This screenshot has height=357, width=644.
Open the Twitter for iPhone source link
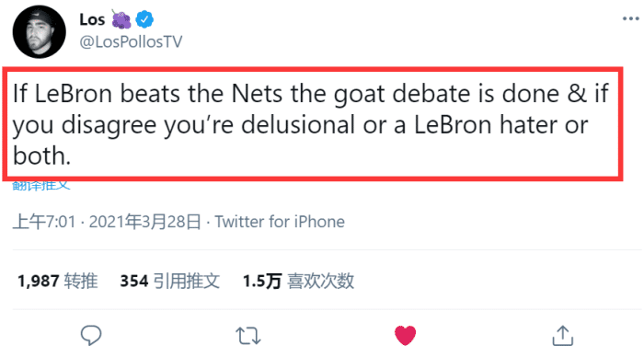click(x=280, y=222)
